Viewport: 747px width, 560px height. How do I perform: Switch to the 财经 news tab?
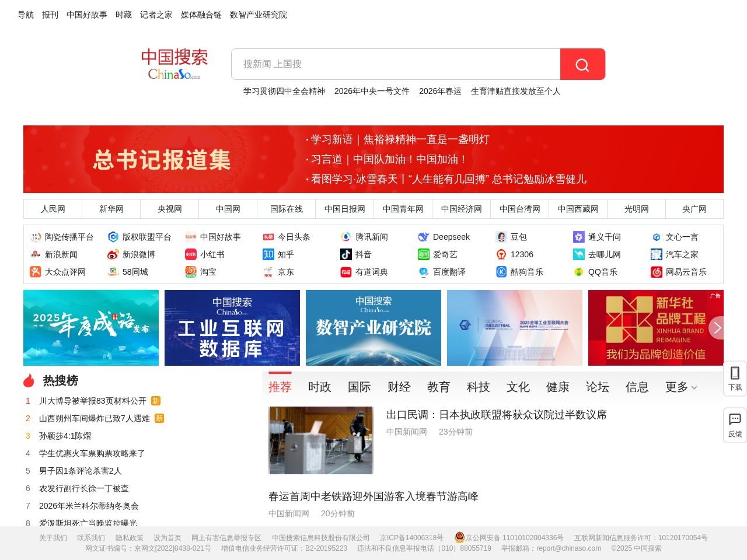[x=399, y=387]
